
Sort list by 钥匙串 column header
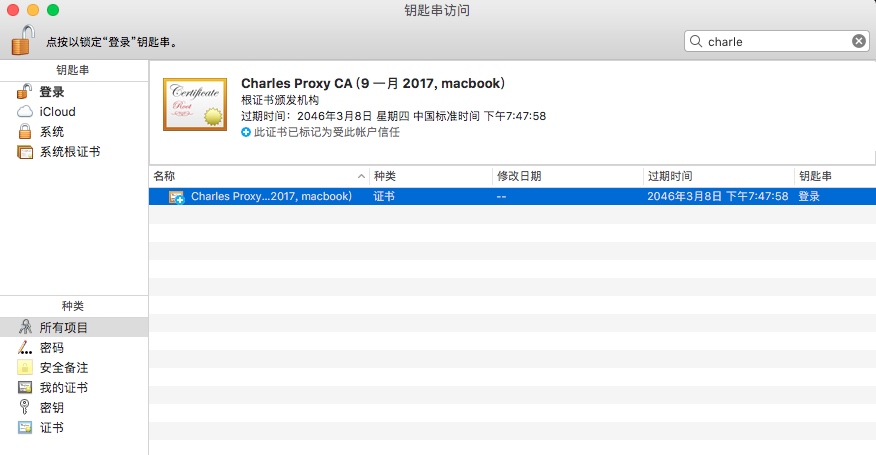(832, 176)
